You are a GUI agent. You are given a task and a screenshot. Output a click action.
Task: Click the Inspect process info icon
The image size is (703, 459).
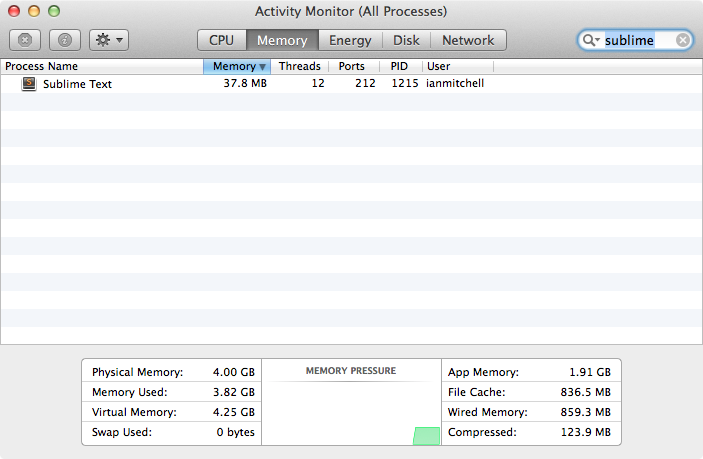tap(65, 40)
